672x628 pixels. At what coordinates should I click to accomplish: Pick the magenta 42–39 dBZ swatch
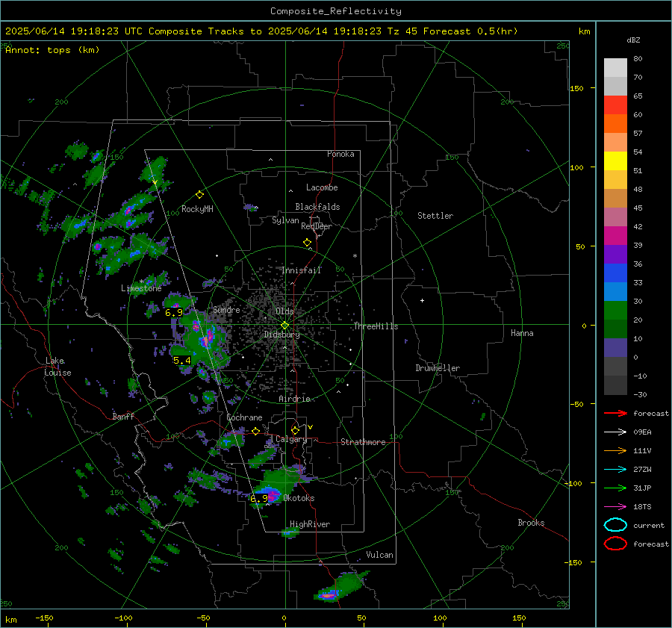[x=615, y=236]
